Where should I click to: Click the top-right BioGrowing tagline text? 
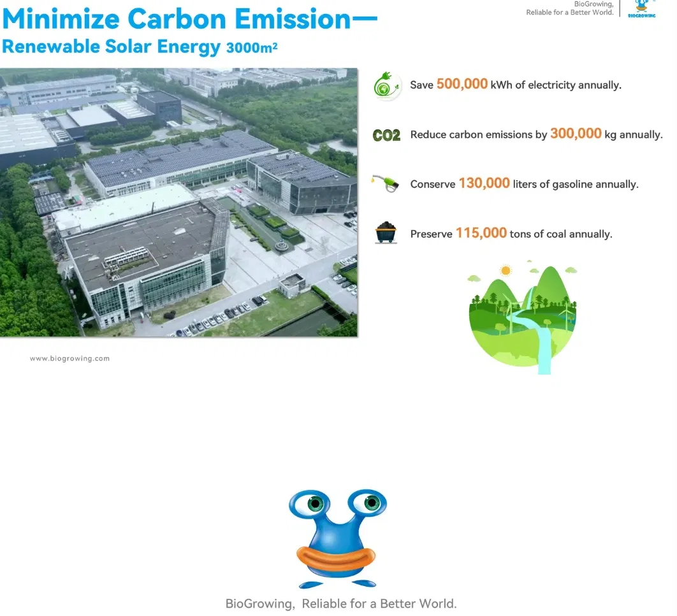(x=569, y=9)
